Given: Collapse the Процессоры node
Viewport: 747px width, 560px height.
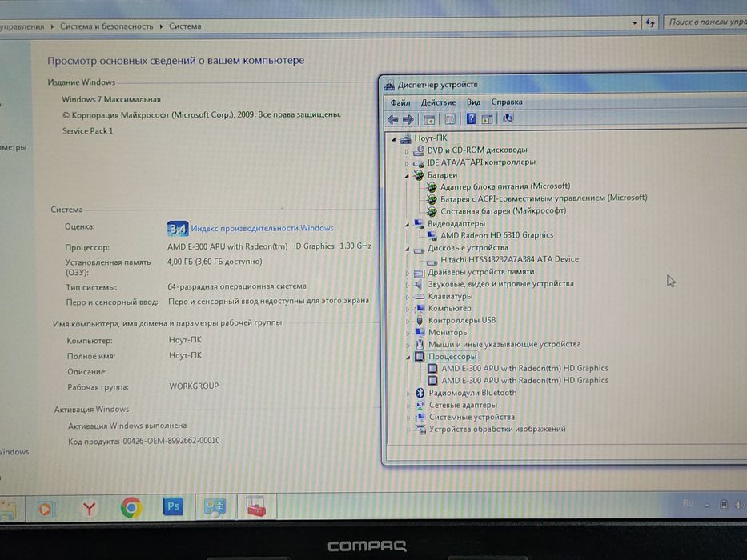Looking at the screenshot, I should (408, 357).
